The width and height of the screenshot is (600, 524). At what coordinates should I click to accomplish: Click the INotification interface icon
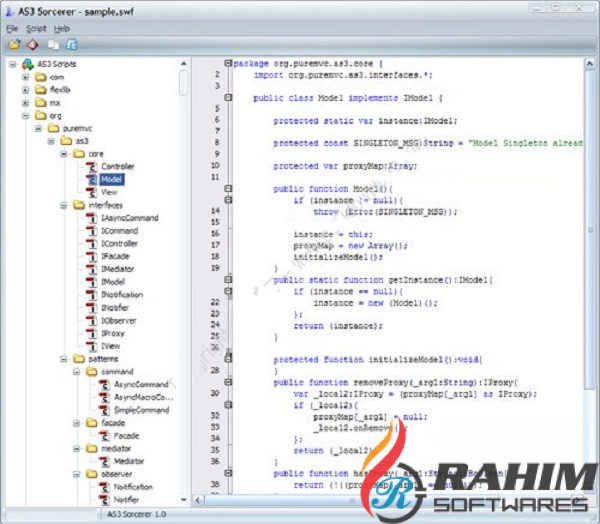tap(92, 295)
